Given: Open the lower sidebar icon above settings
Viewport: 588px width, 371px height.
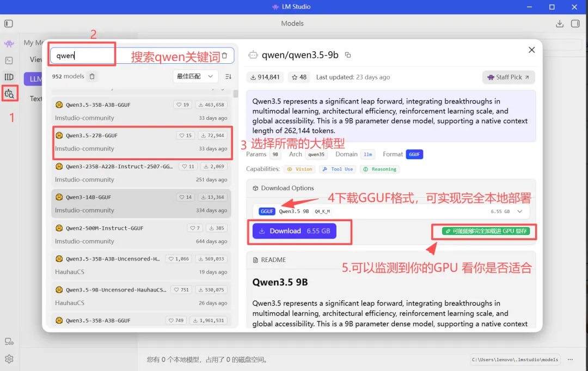Looking at the screenshot, I should (9, 342).
